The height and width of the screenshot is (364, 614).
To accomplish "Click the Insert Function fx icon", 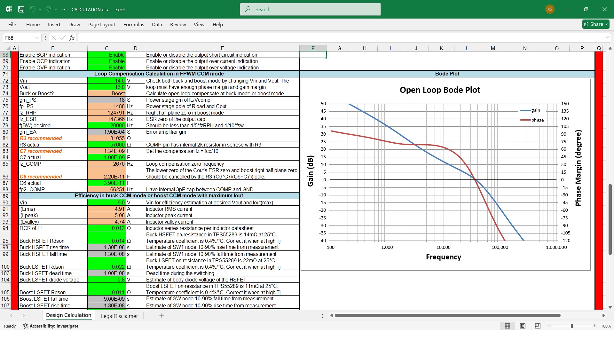I will click(x=72, y=38).
